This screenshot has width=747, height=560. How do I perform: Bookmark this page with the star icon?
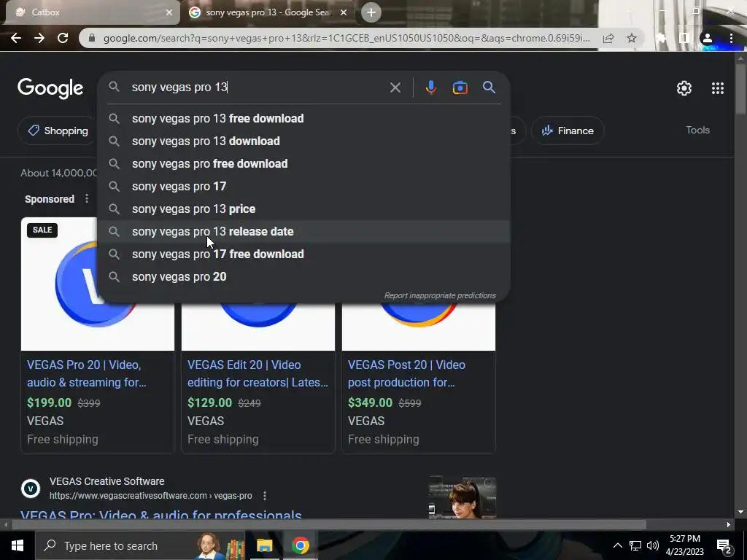[632, 38]
